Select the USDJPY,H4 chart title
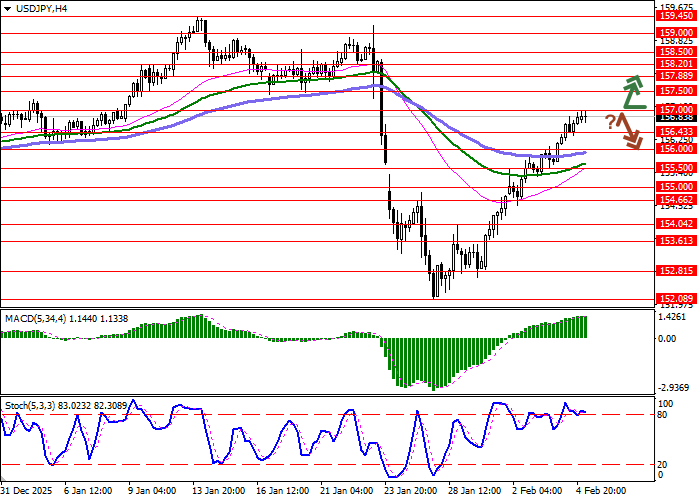Screen dimensions: 700x500 (x=35, y=8)
